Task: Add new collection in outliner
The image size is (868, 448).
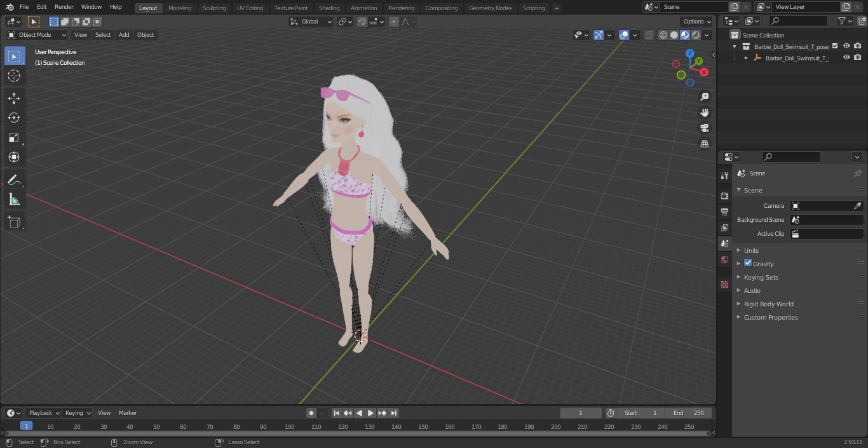Action: pyautogui.click(x=861, y=21)
